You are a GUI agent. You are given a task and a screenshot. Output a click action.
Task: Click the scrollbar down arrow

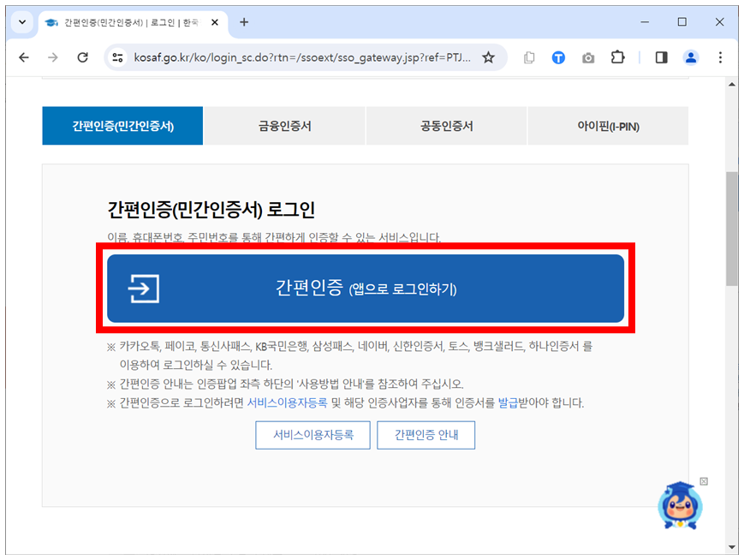tap(732, 547)
